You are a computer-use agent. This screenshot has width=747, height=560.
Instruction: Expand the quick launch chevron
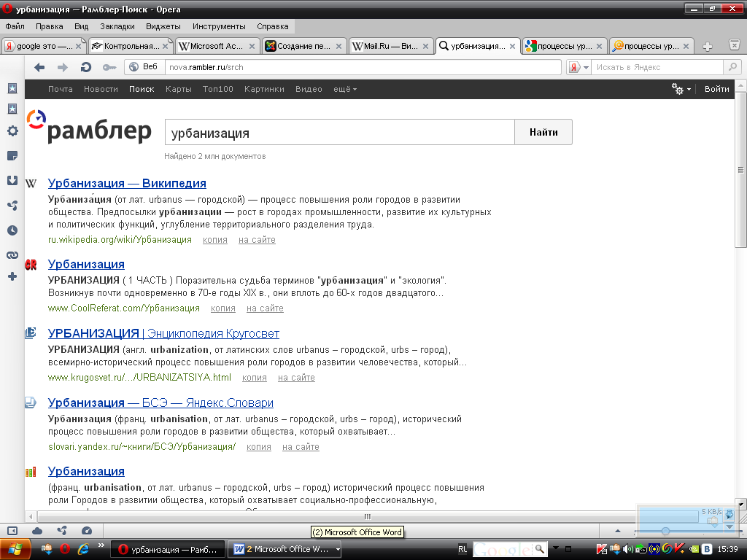pos(101,545)
